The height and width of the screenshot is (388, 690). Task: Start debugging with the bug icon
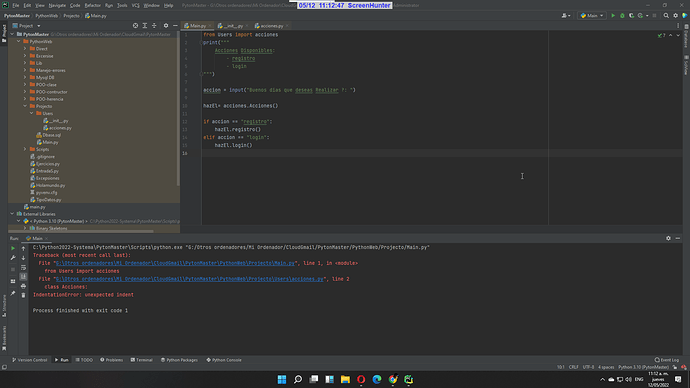[622, 15]
